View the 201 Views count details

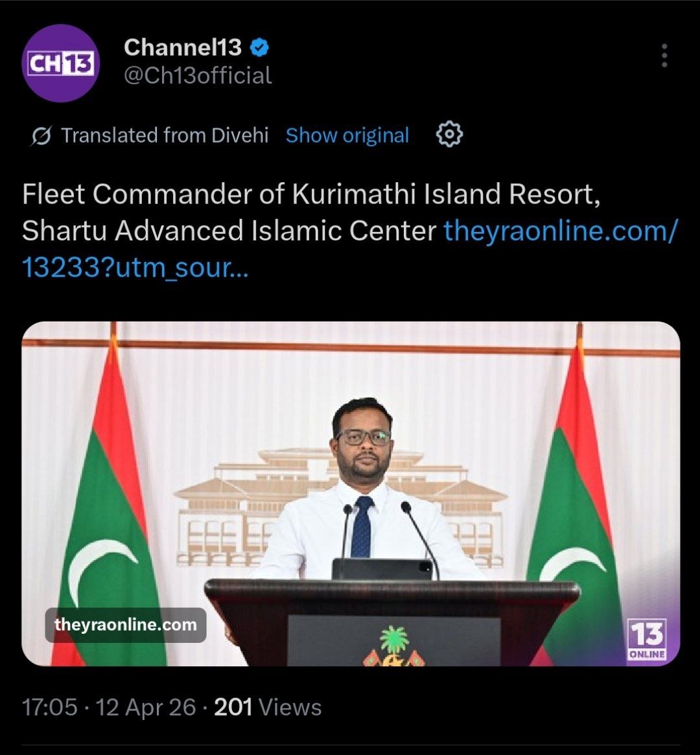coord(268,707)
